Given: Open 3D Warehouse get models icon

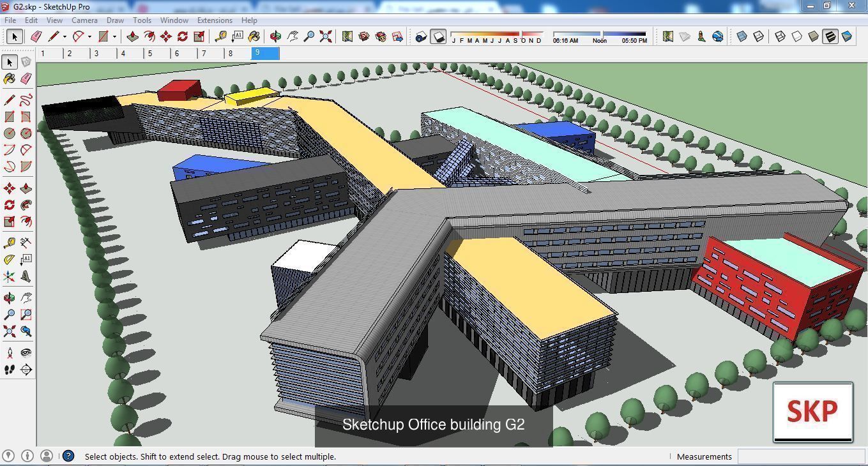Looking at the screenshot, I should 364,37.
